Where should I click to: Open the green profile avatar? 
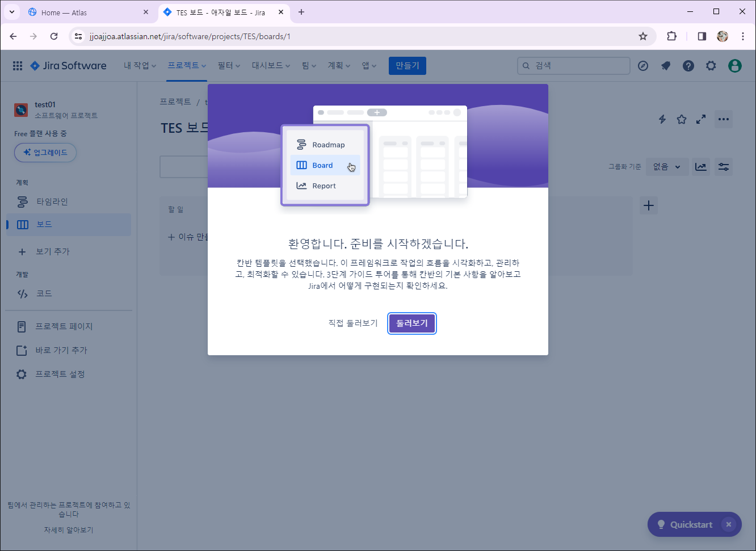click(735, 66)
